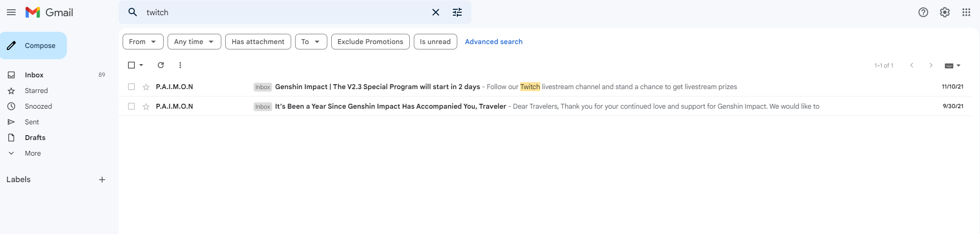The width and height of the screenshot is (980, 234).
Task: Create a new label with plus icon
Action: click(102, 180)
